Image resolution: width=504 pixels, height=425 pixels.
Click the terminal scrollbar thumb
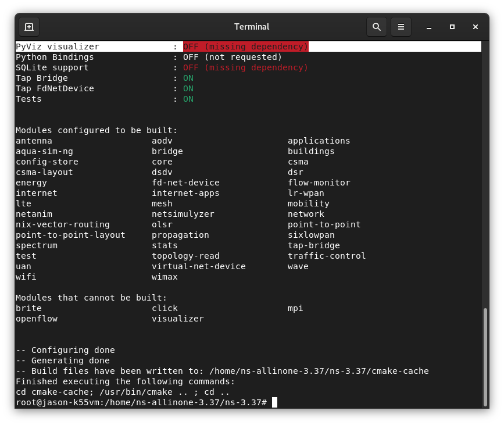(x=485, y=357)
